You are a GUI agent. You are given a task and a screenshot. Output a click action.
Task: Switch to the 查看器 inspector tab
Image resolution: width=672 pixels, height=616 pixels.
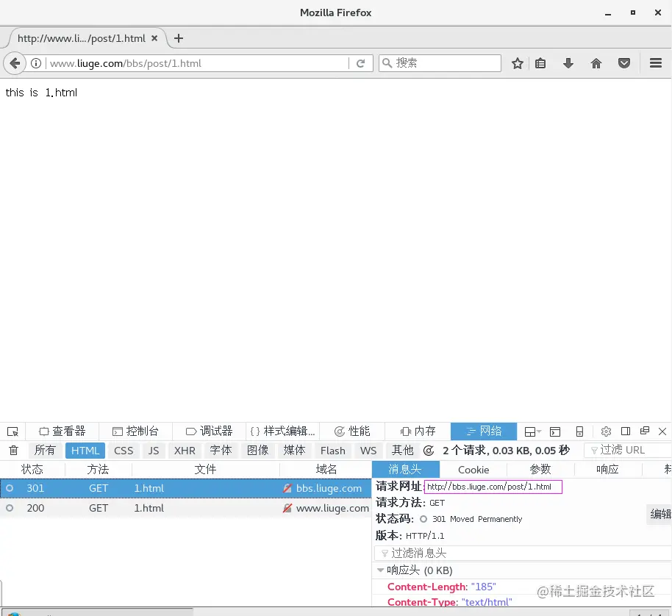[x=62, y=431]
